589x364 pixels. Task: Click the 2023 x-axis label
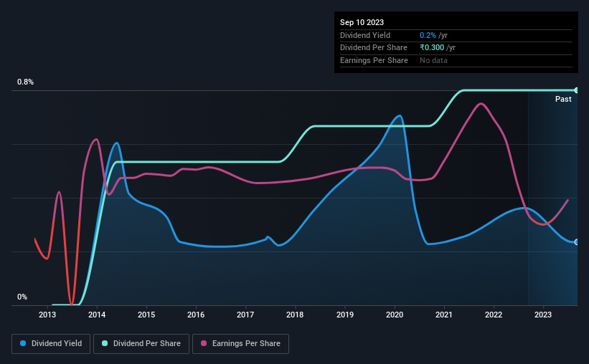coord(543,315)
